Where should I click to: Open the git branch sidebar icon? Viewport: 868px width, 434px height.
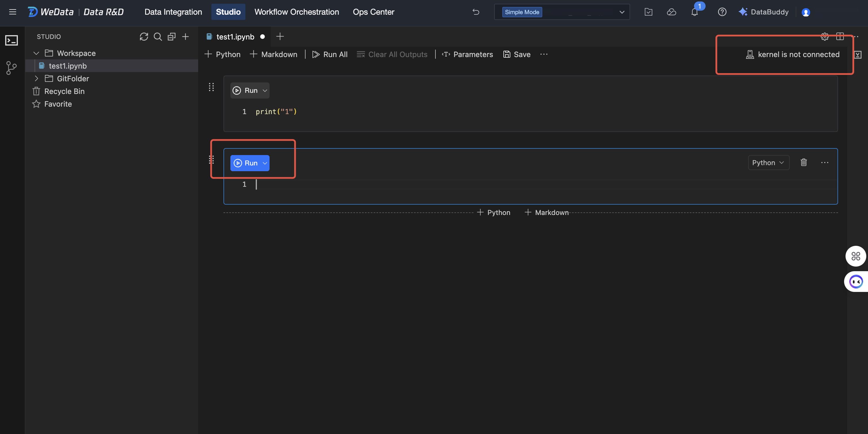point(12,68)
